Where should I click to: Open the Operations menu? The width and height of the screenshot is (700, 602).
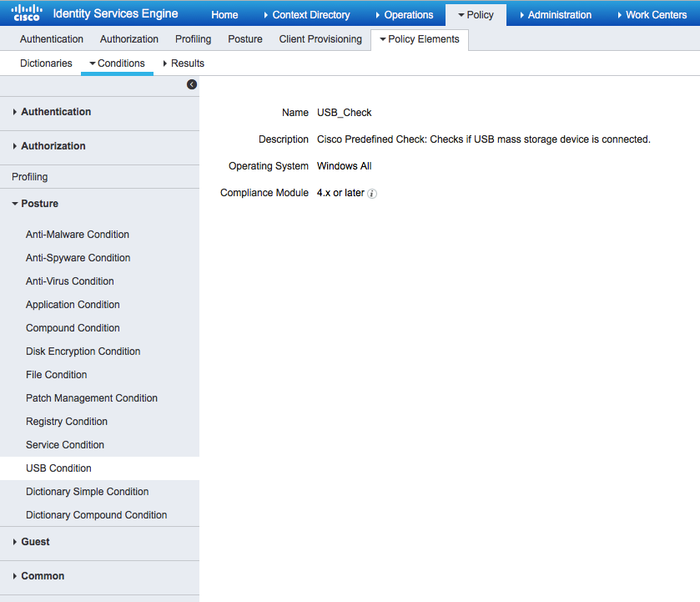[405, 15]
